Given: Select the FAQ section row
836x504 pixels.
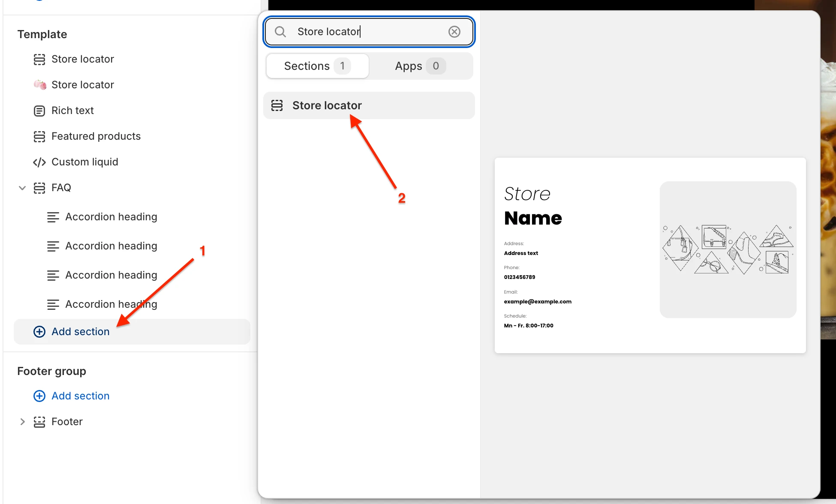Looking at the screenshot, I should point(132,188).
